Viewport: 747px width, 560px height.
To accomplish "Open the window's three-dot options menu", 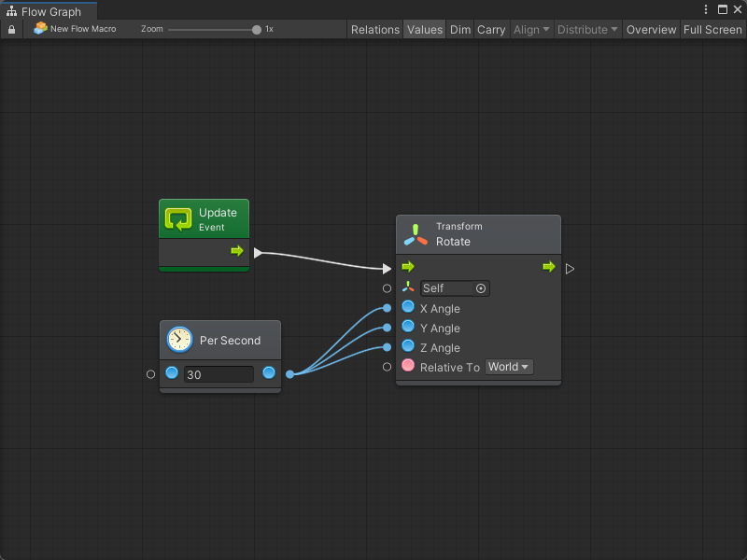I will (706, 9).
